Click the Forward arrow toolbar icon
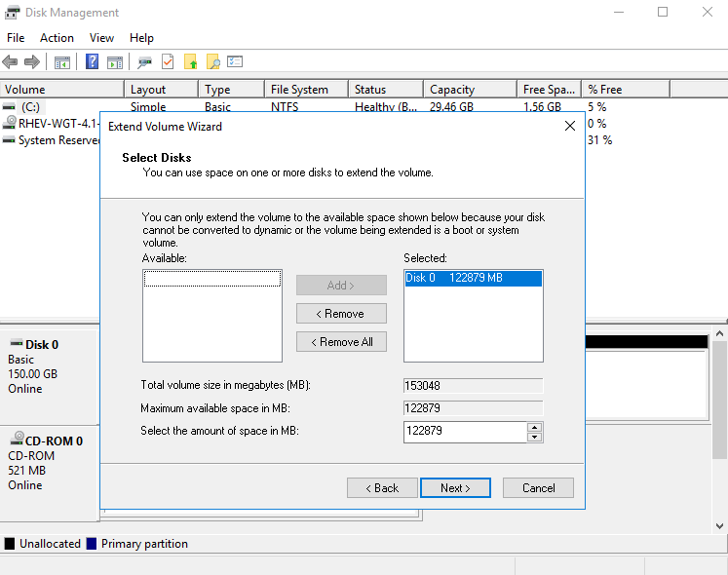 (x=32, y=62)
